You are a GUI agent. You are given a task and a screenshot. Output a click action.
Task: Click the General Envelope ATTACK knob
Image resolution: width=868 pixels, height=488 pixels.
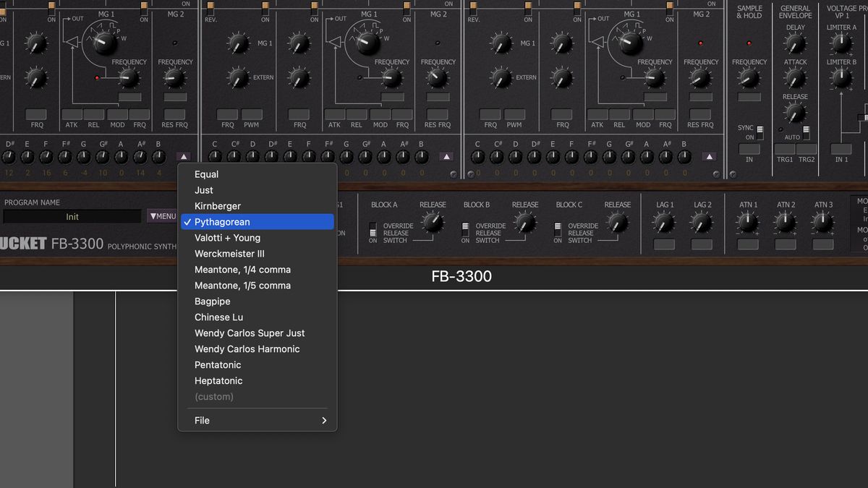point(795,78)
